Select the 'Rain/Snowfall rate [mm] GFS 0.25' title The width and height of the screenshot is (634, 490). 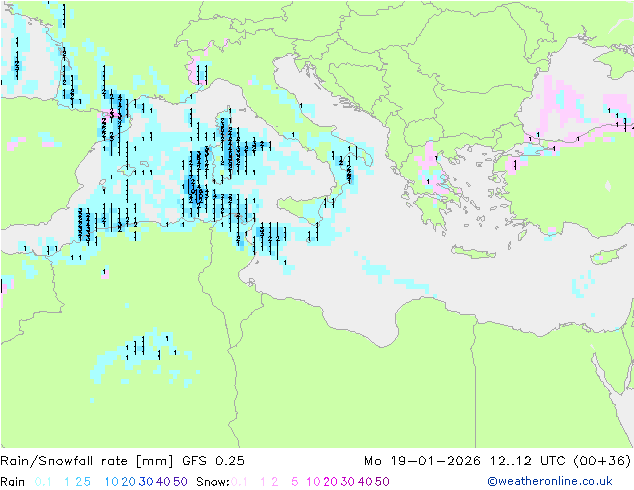[x=123, y=461]
